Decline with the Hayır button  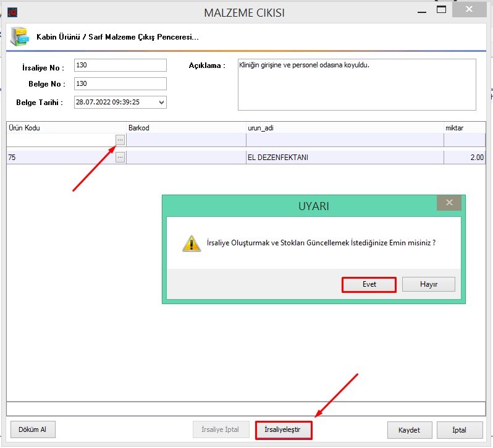tap(428, 284)
